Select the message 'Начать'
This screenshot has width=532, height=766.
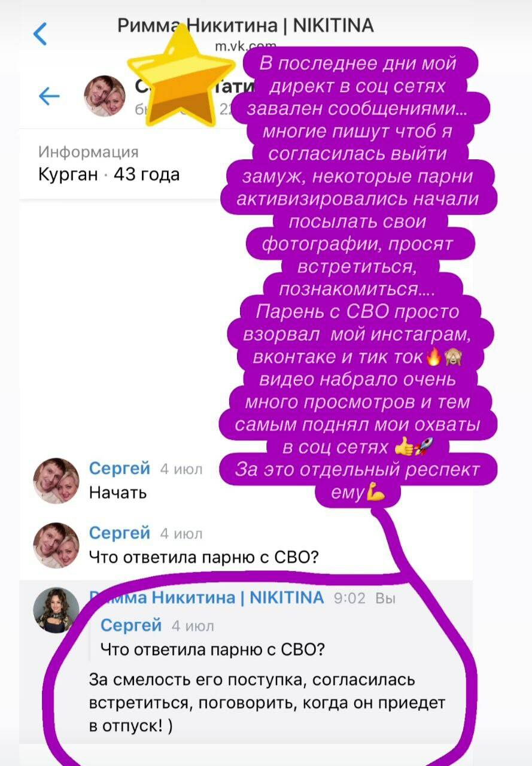(118, 493)
